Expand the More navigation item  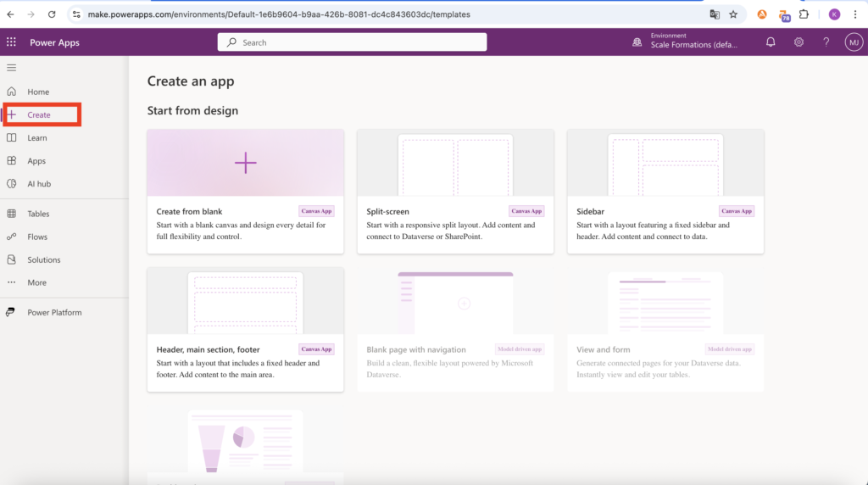36,283
